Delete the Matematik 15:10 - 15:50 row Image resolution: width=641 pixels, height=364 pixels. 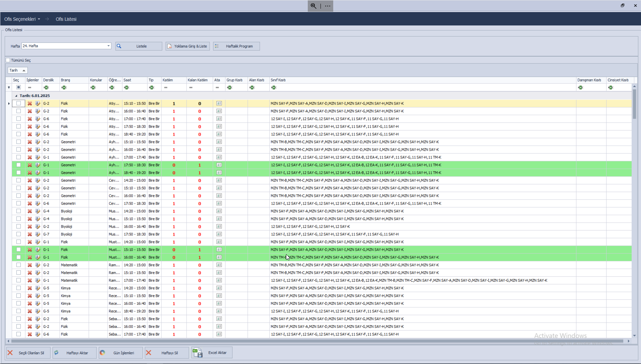coord(30,273)
